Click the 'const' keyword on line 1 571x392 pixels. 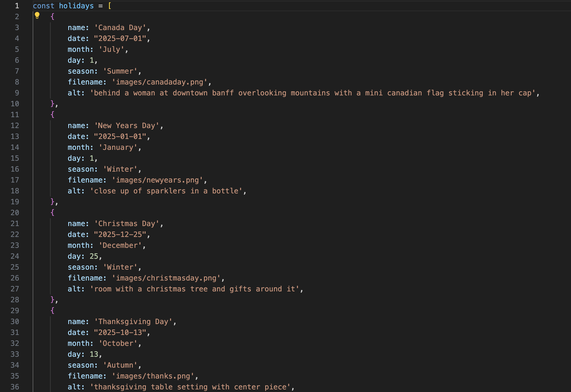[44, 6]
